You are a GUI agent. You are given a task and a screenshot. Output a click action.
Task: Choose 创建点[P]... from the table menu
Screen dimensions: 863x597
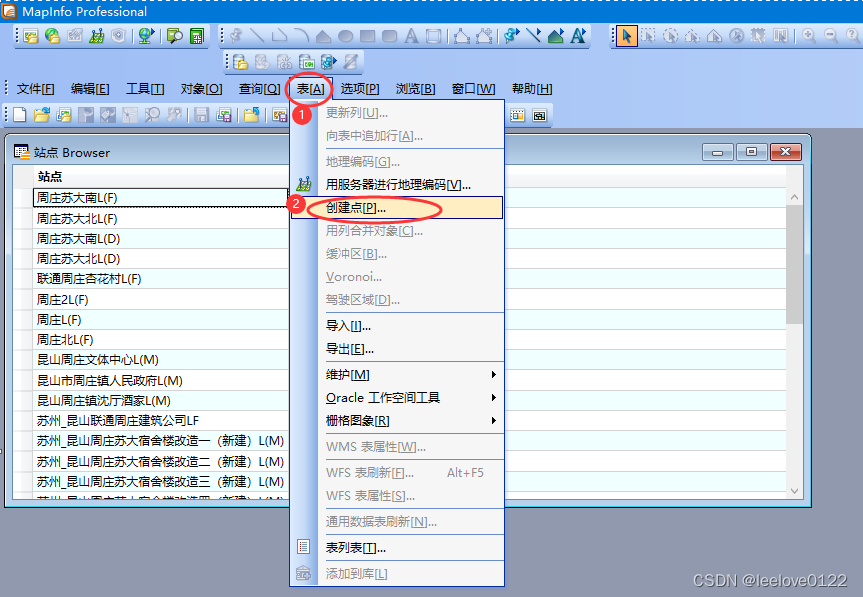(397, 208)
